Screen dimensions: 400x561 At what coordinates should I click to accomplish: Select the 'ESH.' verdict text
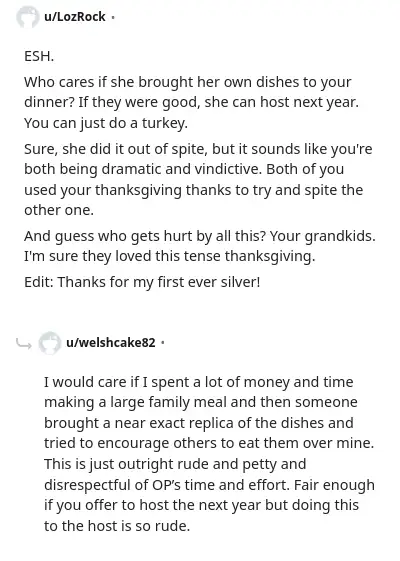(x=39, y=56)
